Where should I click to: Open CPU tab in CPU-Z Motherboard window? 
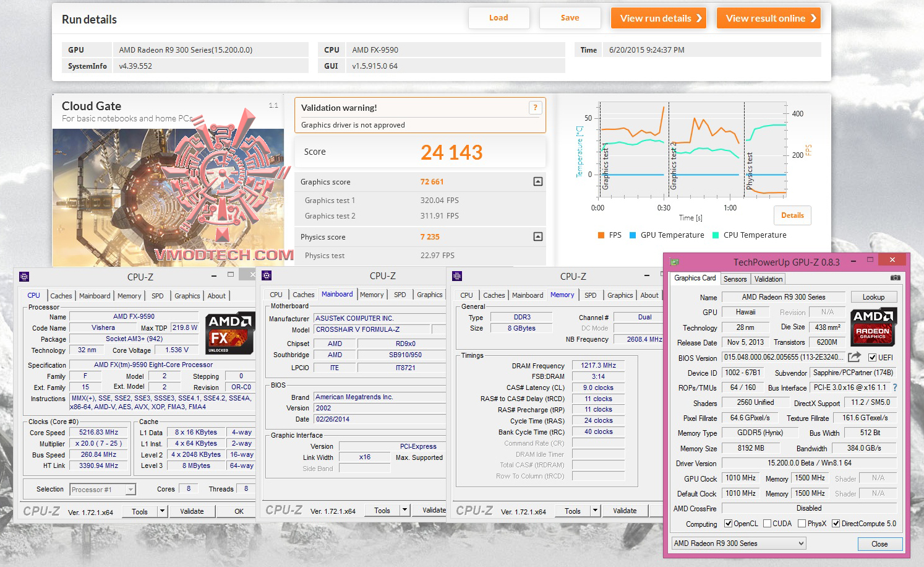click(276, 295)
